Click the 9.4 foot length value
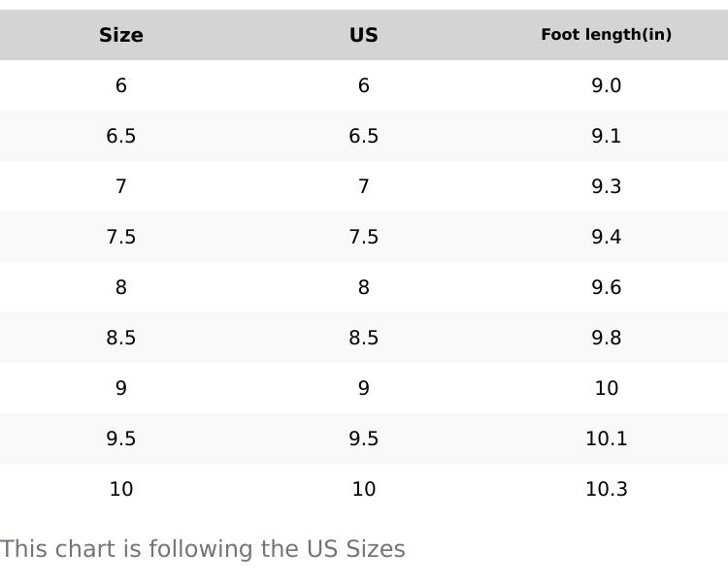 click(606, 237)
